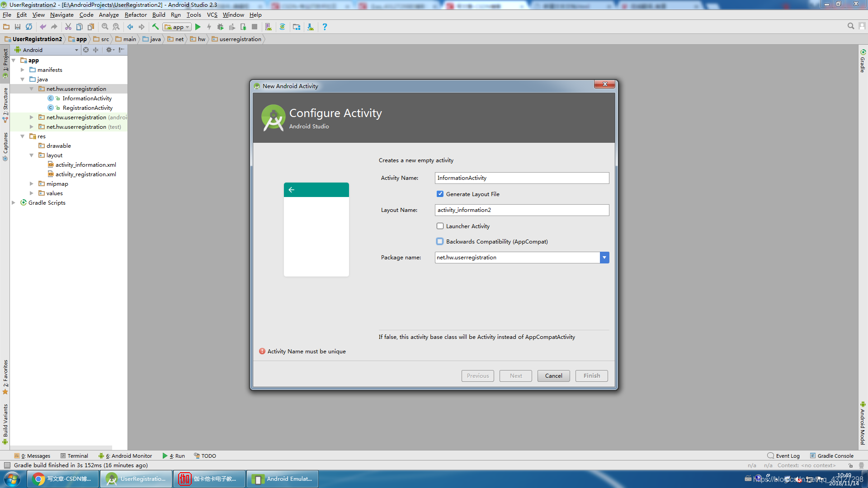Open the Gradle side panel tab
The width and height of the screenshot is (868, 488).
863,61
